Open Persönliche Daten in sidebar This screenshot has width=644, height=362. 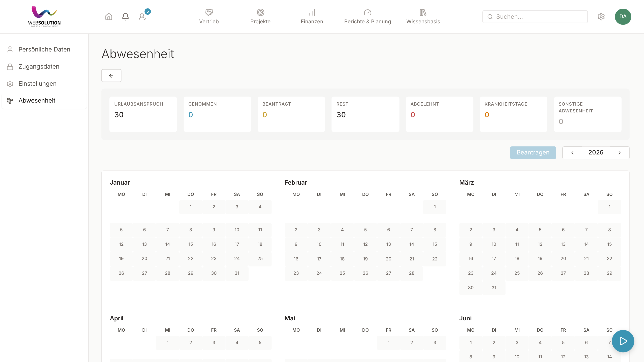pyautogui.click(x=44, y=49)
